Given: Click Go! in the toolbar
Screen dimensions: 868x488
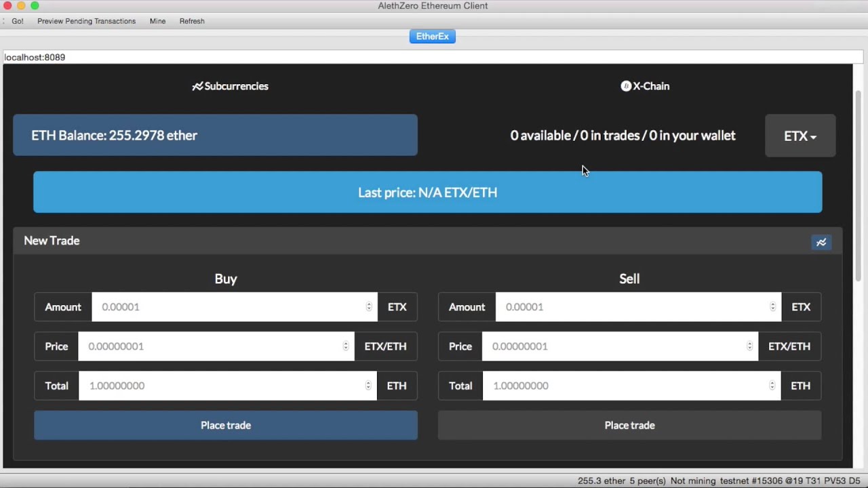Looking at the screenshot, I should pyautogui.click(x=18, y=21).
